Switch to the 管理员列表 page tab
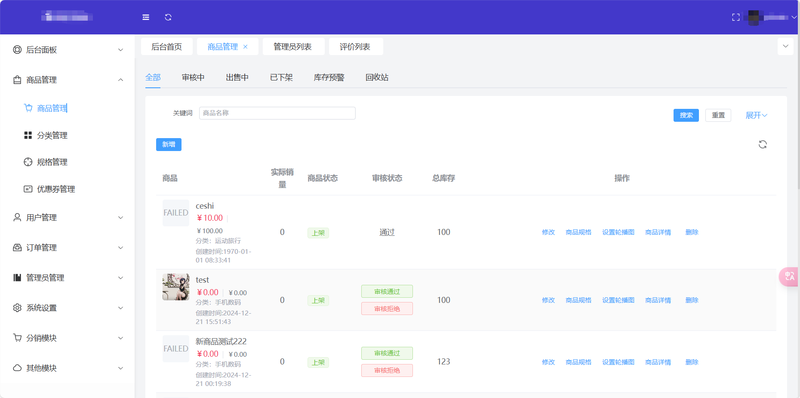This screenshot has width=800, height=398. (293, 46)
